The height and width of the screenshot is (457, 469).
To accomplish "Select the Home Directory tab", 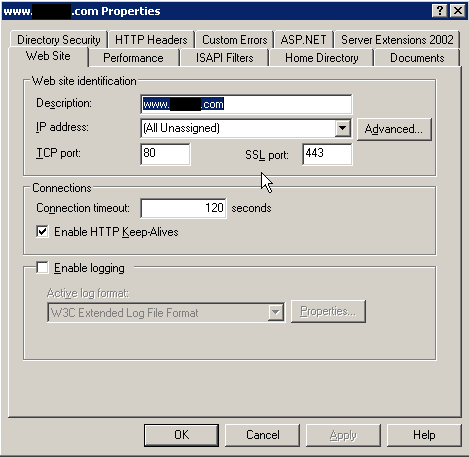I will pos(322,58).
